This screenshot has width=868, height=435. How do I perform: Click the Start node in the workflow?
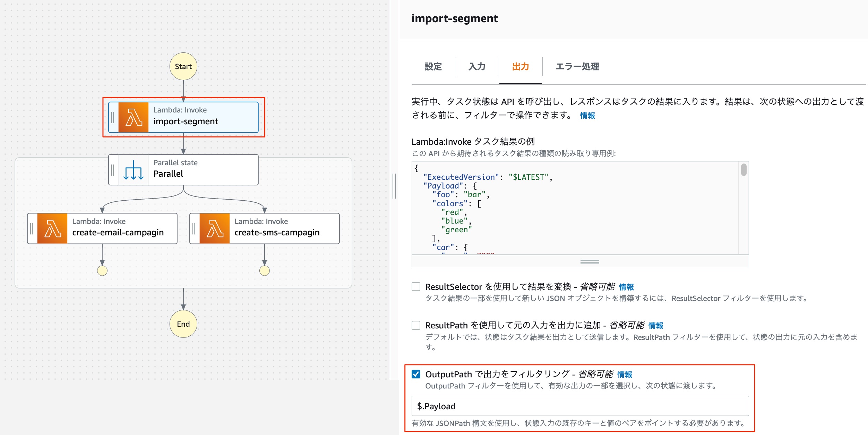pos(183,66)
